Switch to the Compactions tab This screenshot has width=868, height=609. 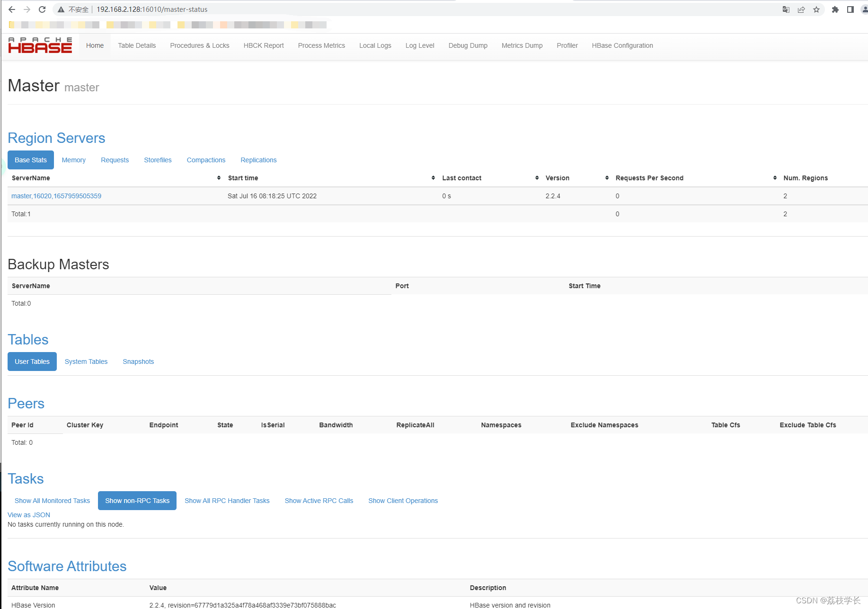coord(206,160)
